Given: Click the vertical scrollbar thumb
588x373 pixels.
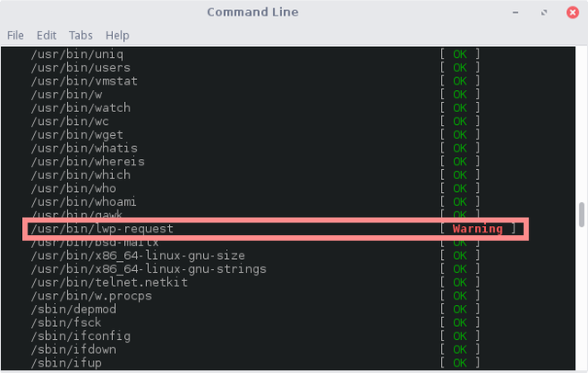Looking at the screenshot, I should pyautogui.click(x=581, y=213).
